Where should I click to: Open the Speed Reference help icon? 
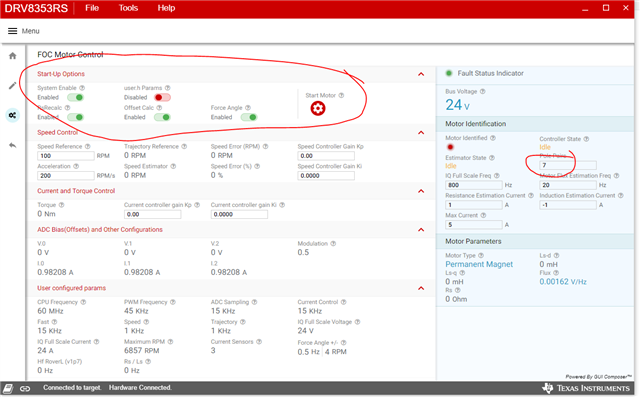coord(88,146)
